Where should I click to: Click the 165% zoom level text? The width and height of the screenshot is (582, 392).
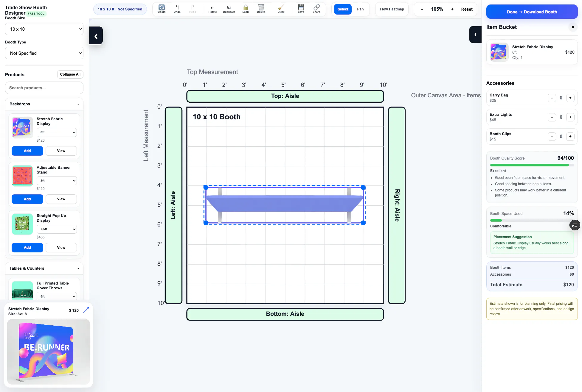click(x=437, y=9)
